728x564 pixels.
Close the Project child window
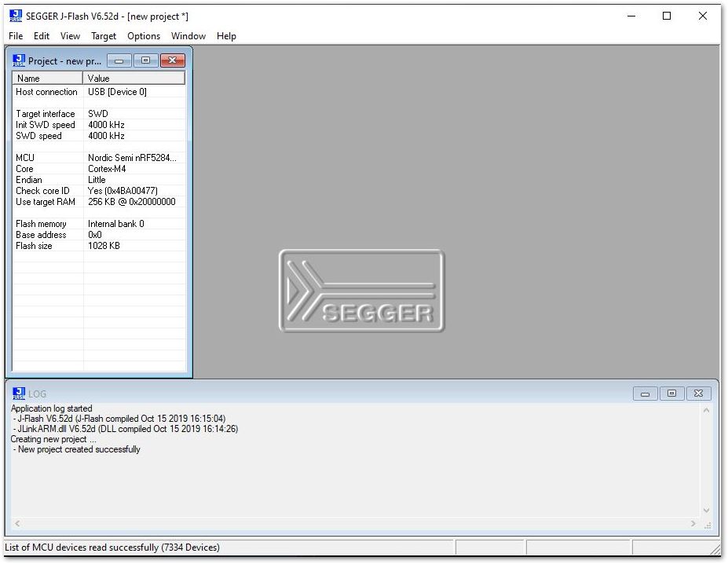coord(172,60)
